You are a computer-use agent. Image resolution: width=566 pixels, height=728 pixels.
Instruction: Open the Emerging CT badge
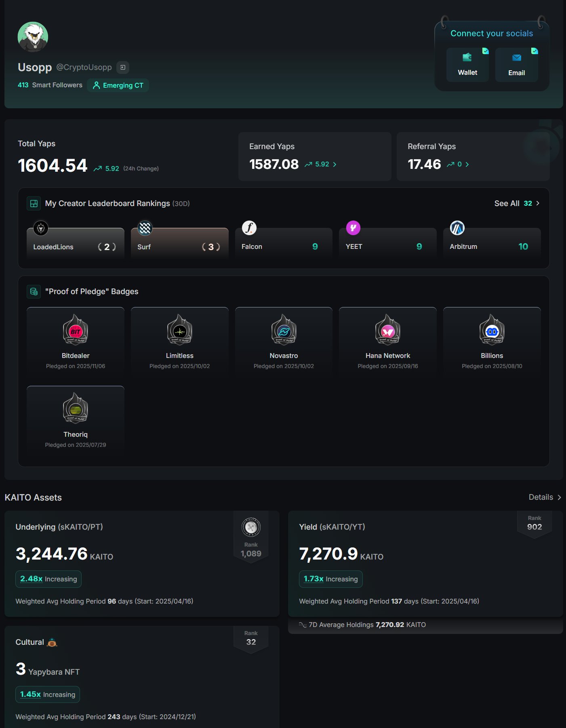118,85
